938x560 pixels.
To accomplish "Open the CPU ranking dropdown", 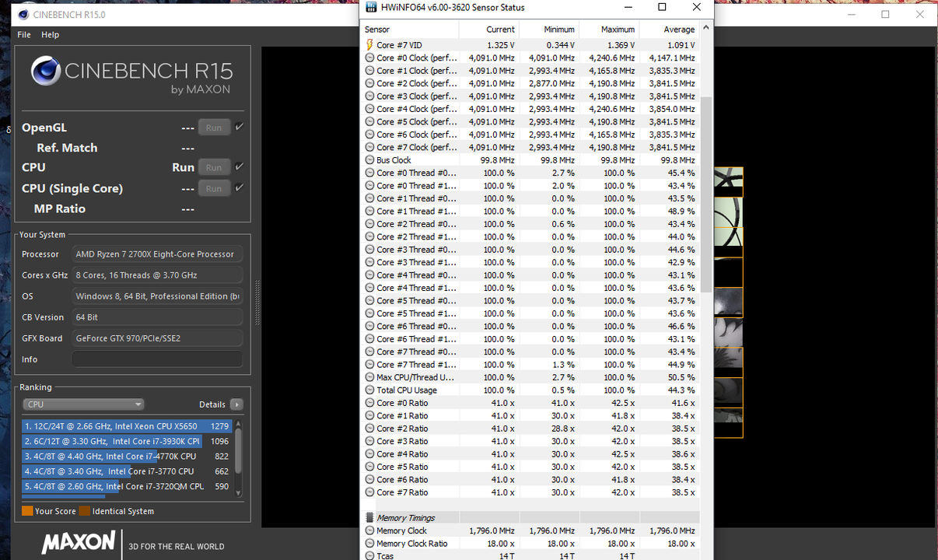I will point(83,404).
